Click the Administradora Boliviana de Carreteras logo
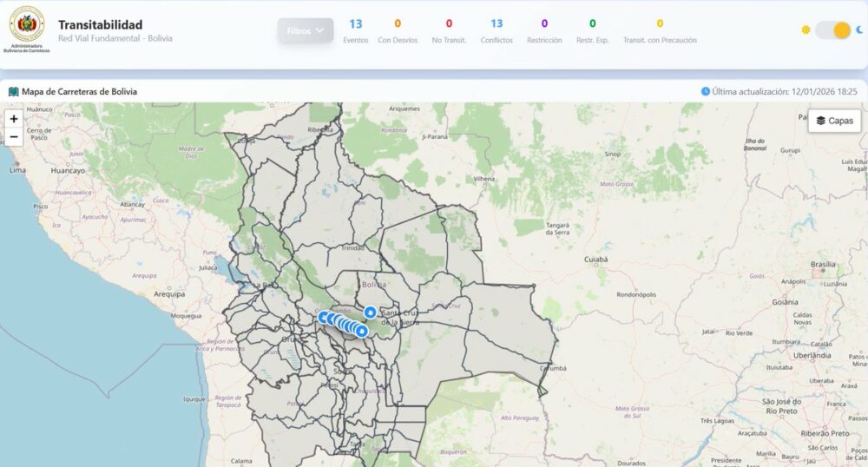 tap(26, 26)
